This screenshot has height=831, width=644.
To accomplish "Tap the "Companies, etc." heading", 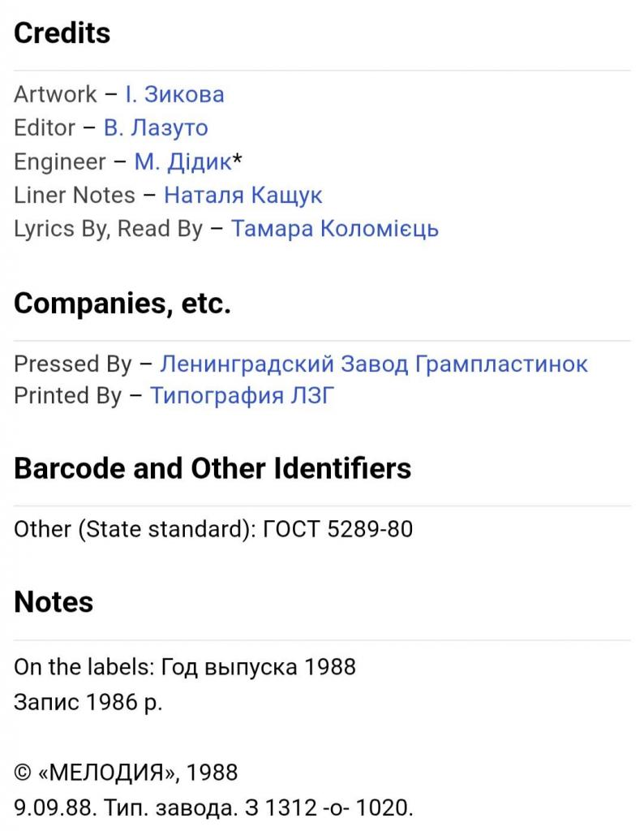I will point(122,304).
